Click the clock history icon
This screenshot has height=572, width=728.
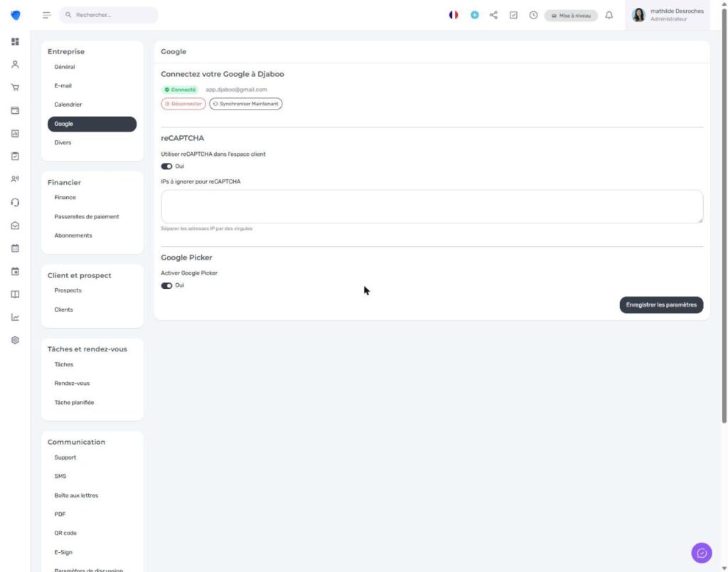pos(533,16)
